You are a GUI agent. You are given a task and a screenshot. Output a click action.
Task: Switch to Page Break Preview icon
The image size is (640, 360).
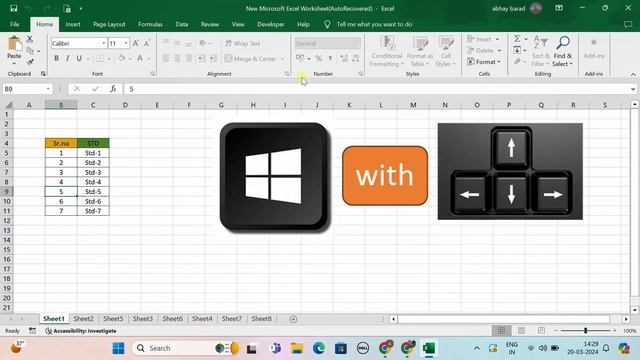(541, 331)
